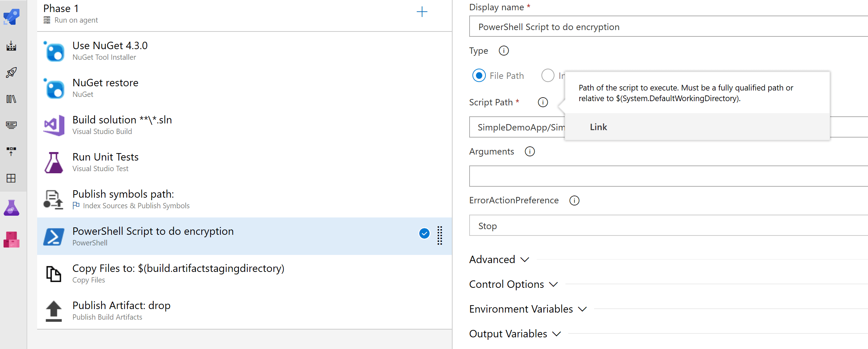Expand the Environment Variables section
The height and width of the screenshot is (349, 868).
click(528, 309)
